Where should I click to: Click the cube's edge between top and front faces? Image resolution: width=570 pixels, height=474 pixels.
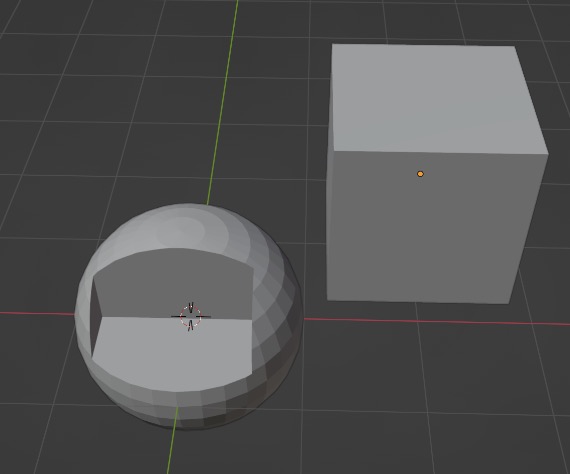[438, 152]
